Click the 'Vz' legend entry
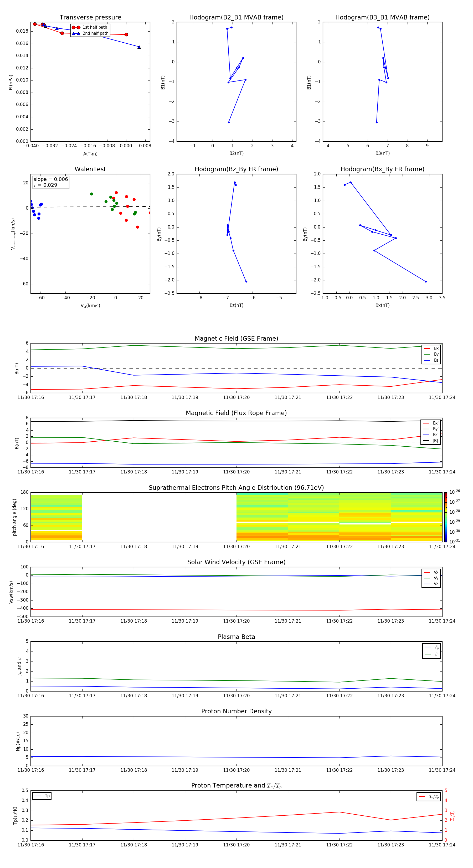This screenshot has height=868, width=473. (431, 584)
